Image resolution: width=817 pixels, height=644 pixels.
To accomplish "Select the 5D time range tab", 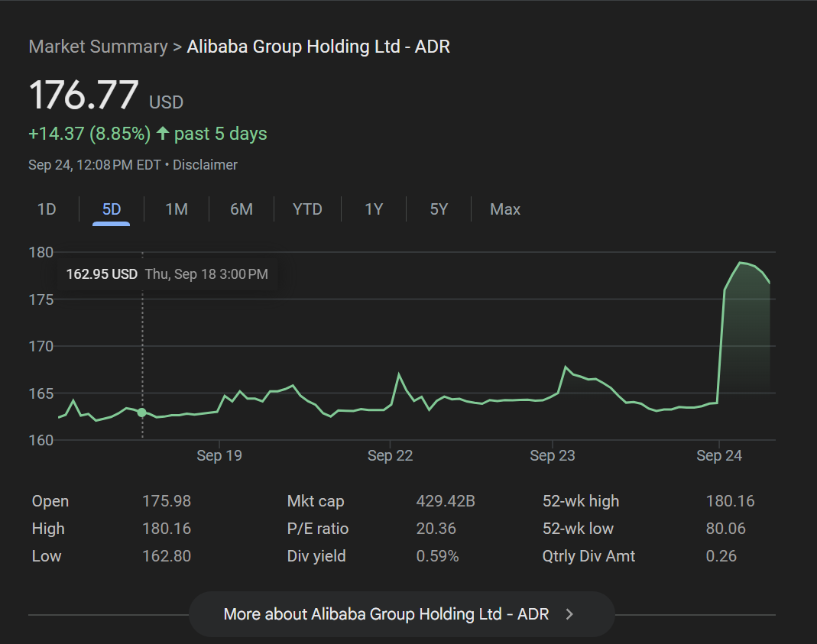I will click(112, 209).
